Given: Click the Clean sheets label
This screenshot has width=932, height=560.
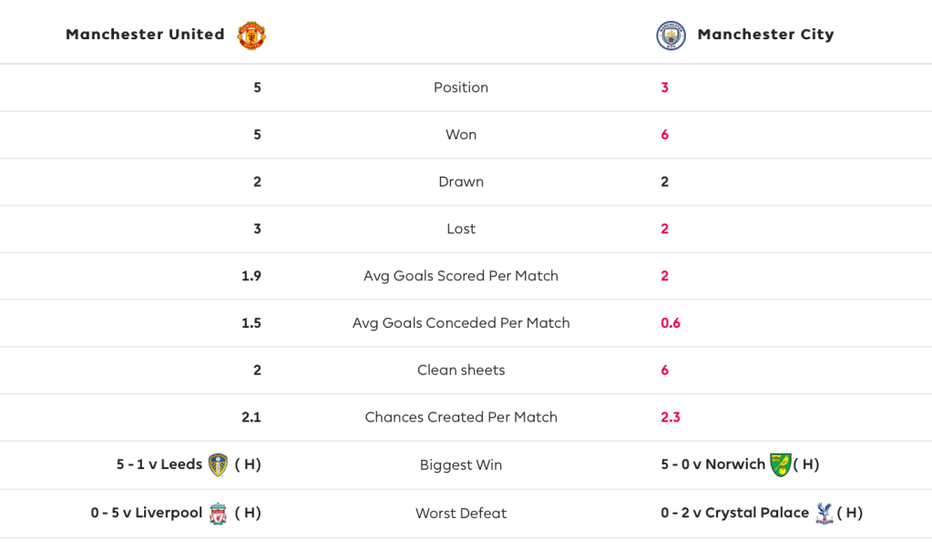Looking at the screenshot, I should (461, 371).
